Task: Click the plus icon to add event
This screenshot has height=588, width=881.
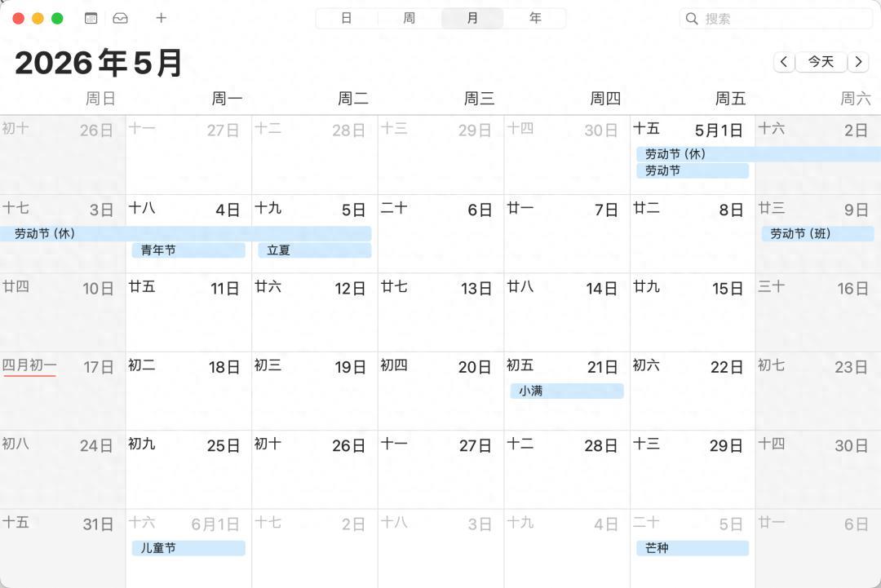Action: 162,18
